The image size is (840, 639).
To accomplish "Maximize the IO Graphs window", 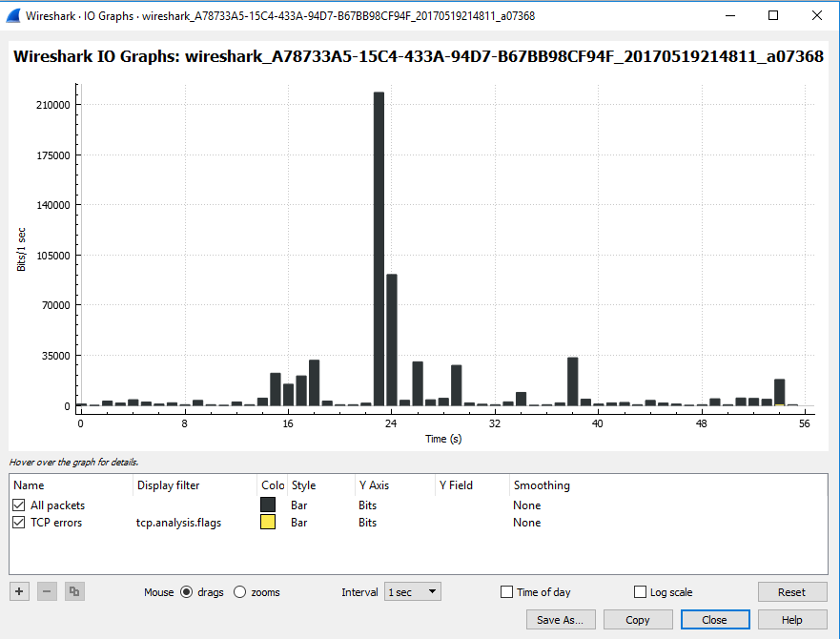I will coord(773,15).
